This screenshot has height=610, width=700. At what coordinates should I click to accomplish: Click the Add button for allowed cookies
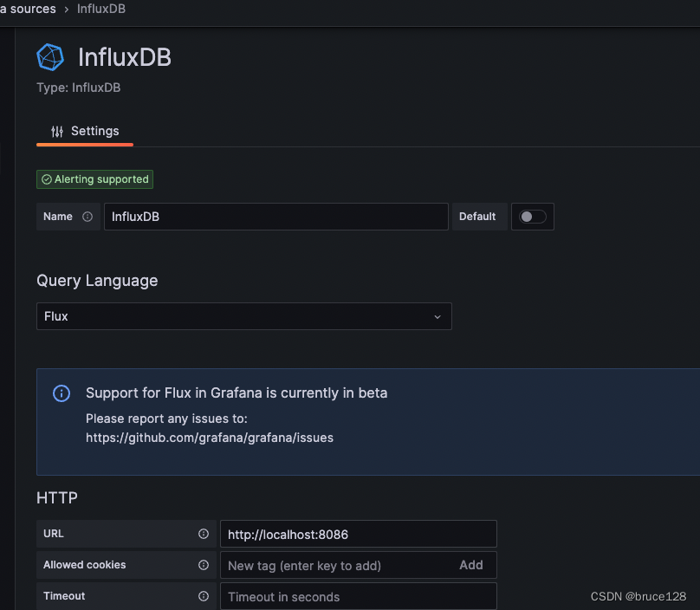[471, 565]
